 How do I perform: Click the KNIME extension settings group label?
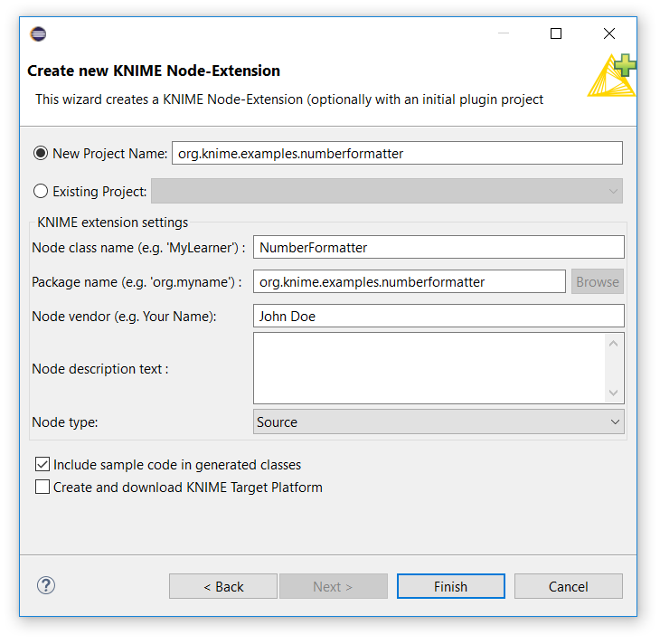coord(112,223)
